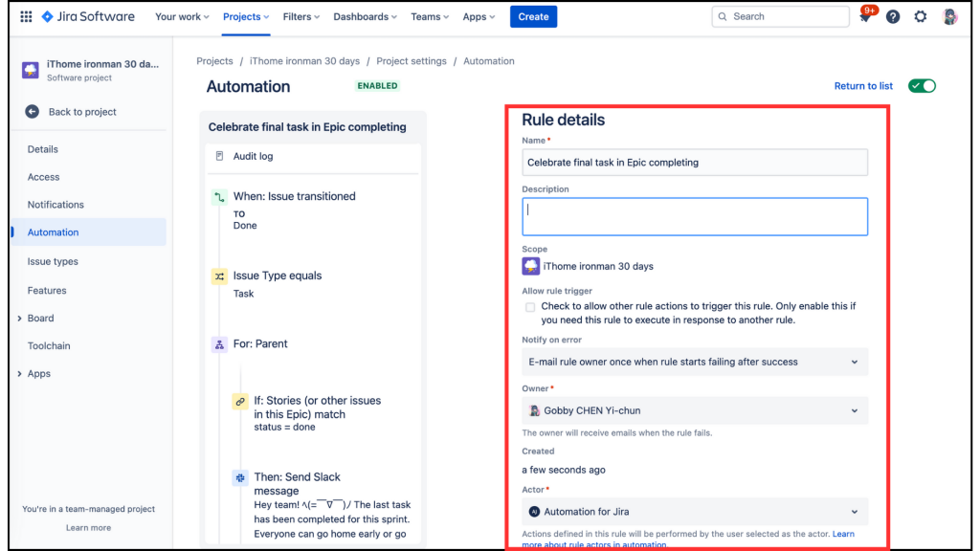The image size is (980, 551).
Task: Open the Projects menu
Action: click(246, 17)
